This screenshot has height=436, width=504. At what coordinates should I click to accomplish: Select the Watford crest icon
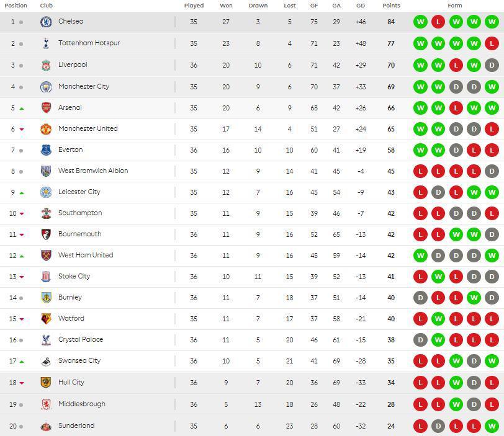pyautogui.click(x=46, y=319)
